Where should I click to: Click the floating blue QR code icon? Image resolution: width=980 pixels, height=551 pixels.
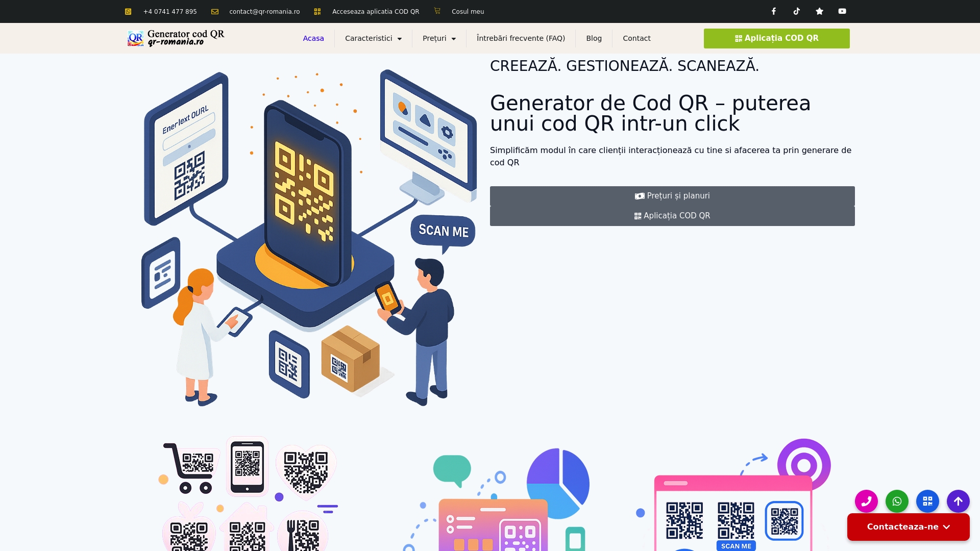coord(928,502)
